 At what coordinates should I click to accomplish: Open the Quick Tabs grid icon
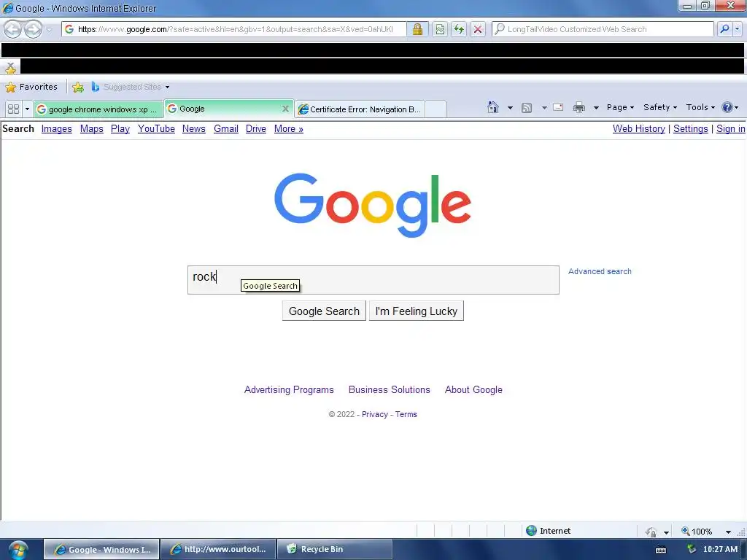click(13, 109)
